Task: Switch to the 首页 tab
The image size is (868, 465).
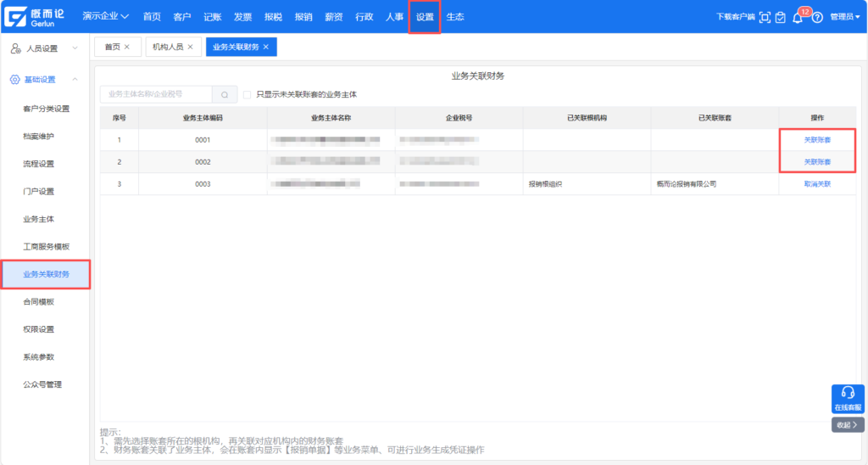Action: click(111, 48)
